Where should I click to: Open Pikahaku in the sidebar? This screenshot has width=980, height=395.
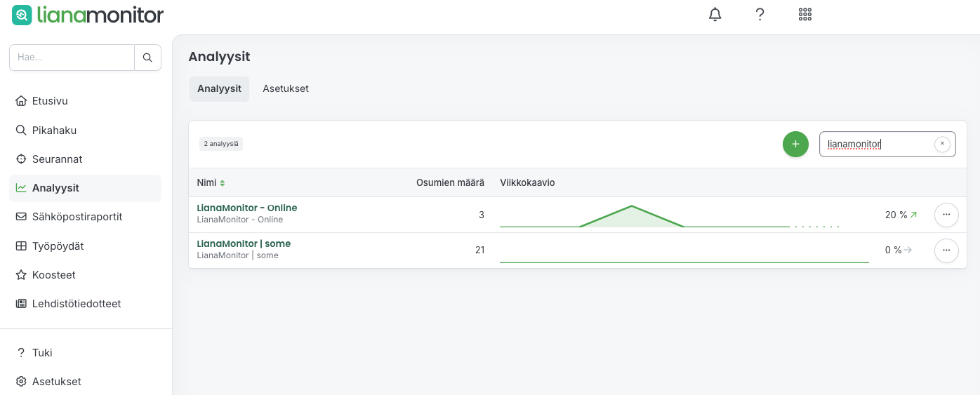[85, 130]
